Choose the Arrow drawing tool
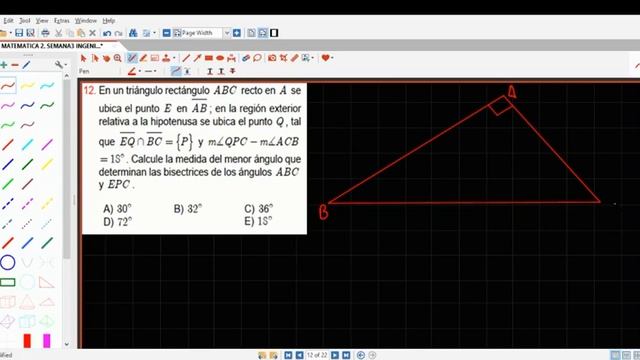Screen dimensions: 640x360 (x=198, y=58)
